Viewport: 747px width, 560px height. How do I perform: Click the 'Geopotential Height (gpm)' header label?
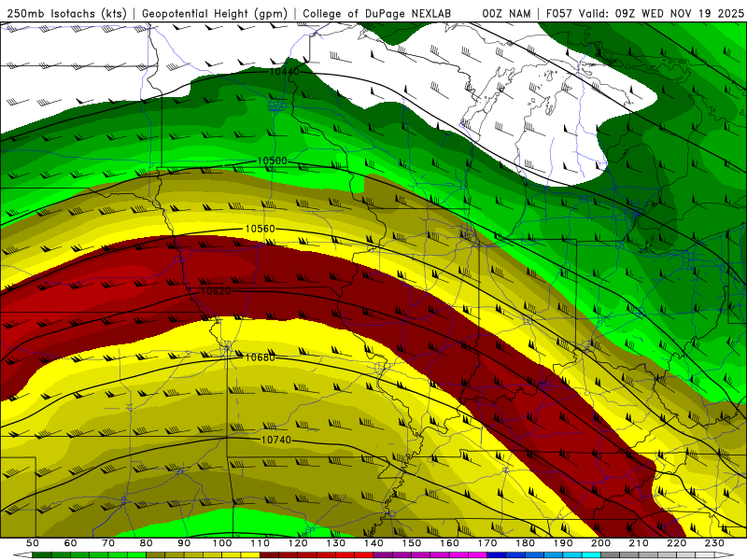tap(215, 14)
